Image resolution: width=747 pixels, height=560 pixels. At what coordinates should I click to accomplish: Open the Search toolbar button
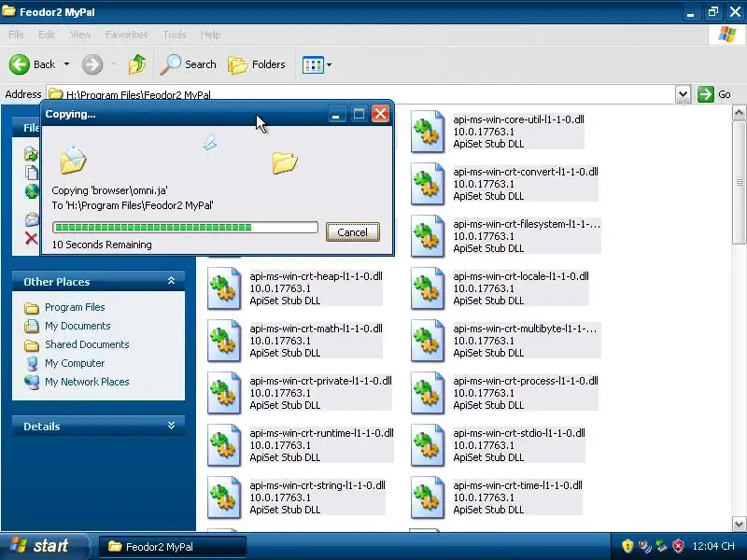coord(189,64)
